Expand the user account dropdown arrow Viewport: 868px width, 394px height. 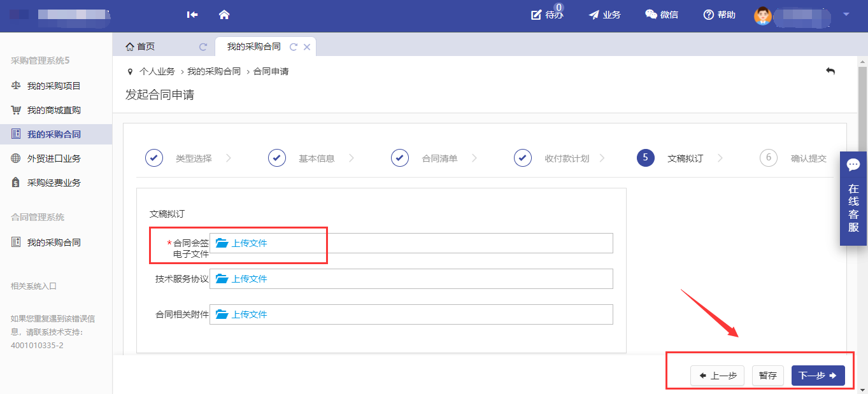coord(846,14)
